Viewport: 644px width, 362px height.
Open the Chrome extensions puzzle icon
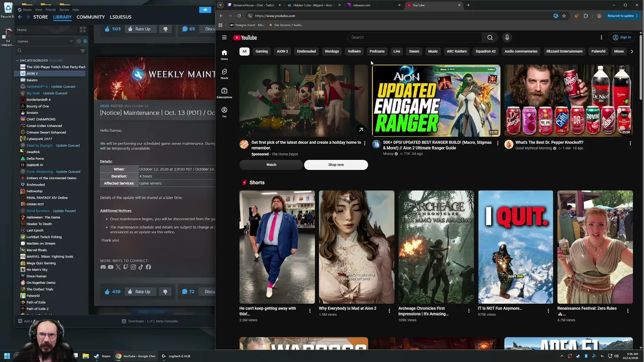point(586,16)
